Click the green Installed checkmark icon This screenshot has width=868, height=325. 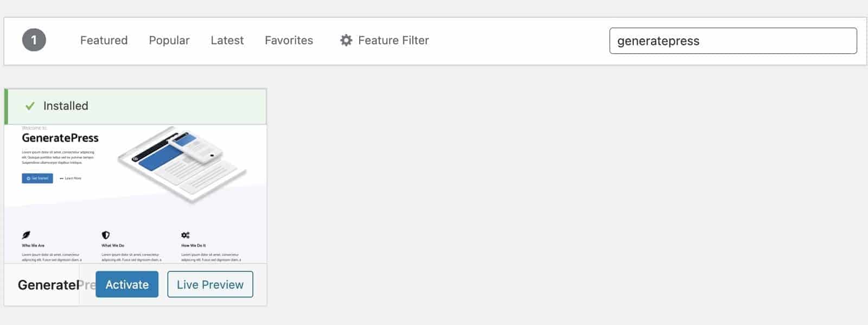(30, 106)
